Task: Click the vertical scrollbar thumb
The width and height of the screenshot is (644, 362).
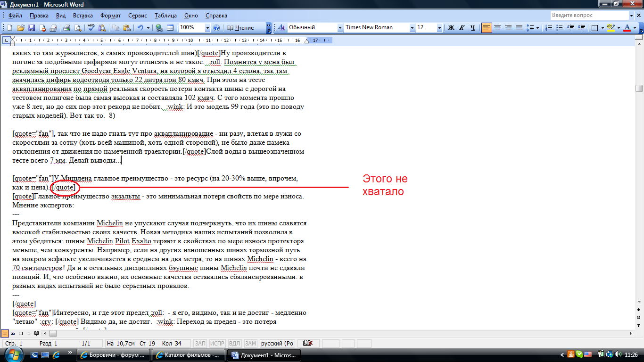Action: 639,88
